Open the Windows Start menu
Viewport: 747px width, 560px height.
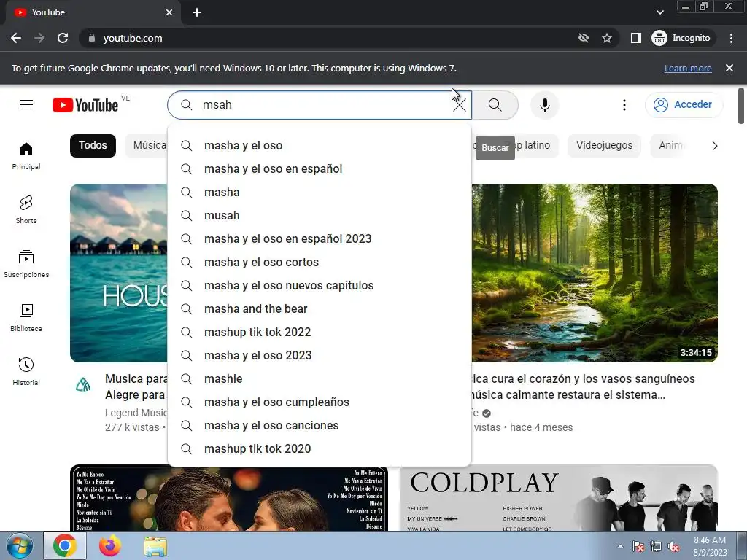[x=20, y=546]
